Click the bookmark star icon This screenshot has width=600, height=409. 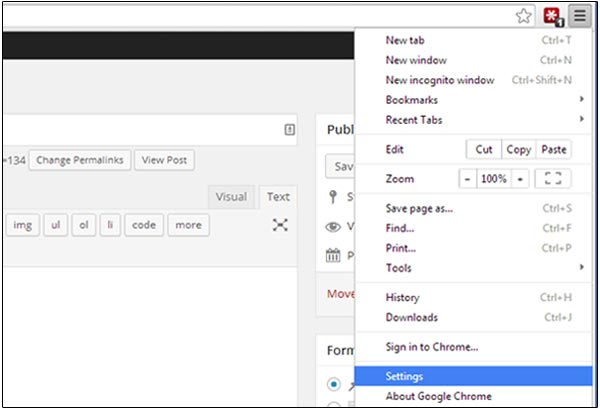[x=523, y=16]
